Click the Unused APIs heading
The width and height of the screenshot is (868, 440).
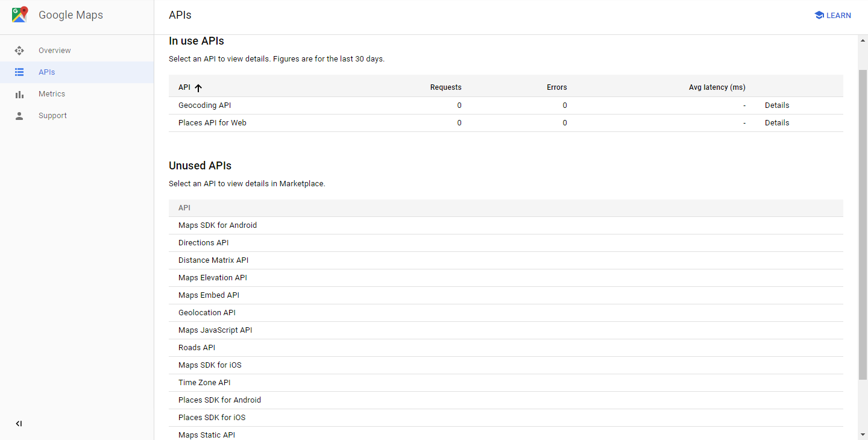(x=200, y=166)
